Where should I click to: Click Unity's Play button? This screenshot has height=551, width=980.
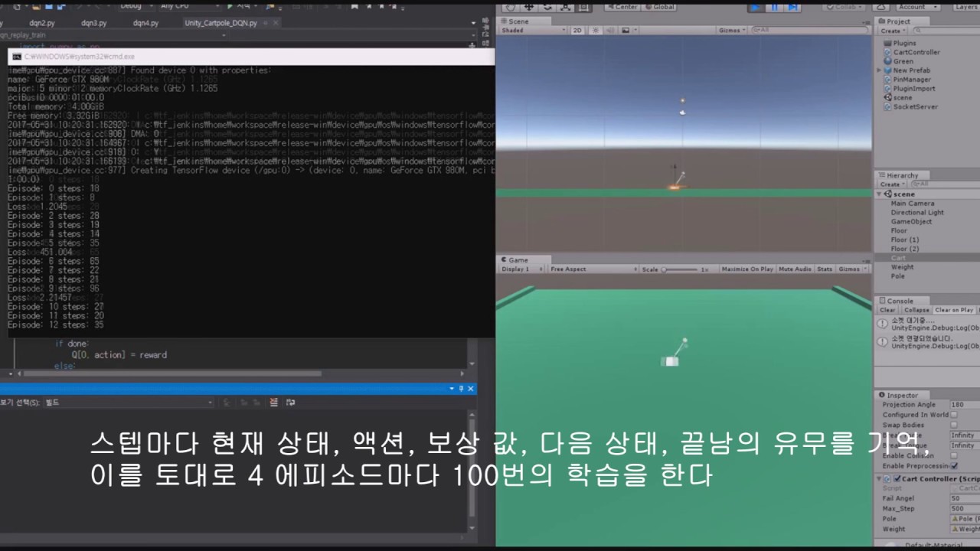(756, 7)
